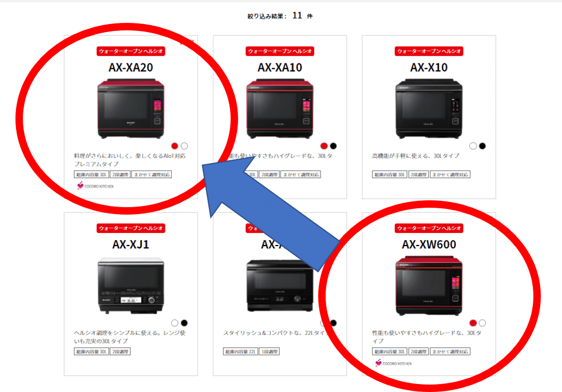Open the AX-XJ1 product title
Screen dimensions: 562x392
coord(131,244)
